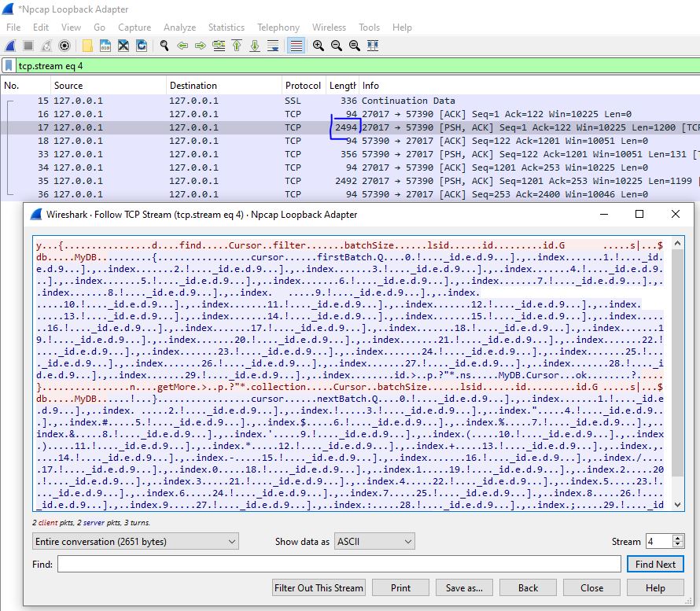Save this capture file icon
This screenshot has width=700, height=611.
105,46
